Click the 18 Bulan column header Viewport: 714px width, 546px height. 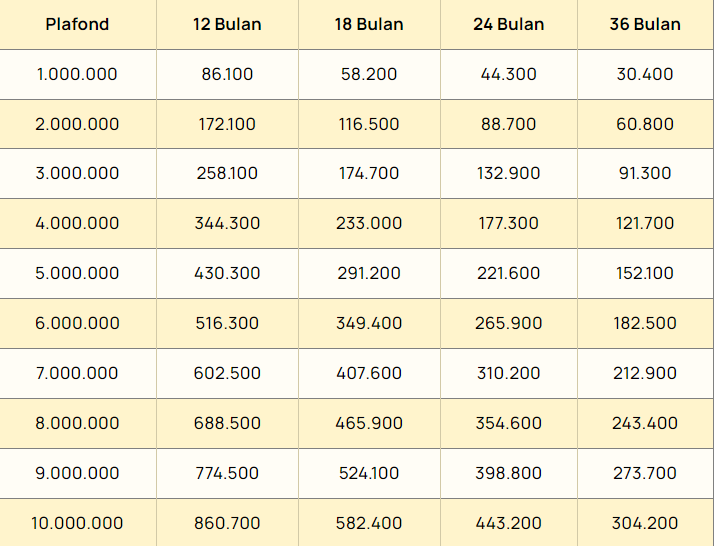click(x=369, y=24)
